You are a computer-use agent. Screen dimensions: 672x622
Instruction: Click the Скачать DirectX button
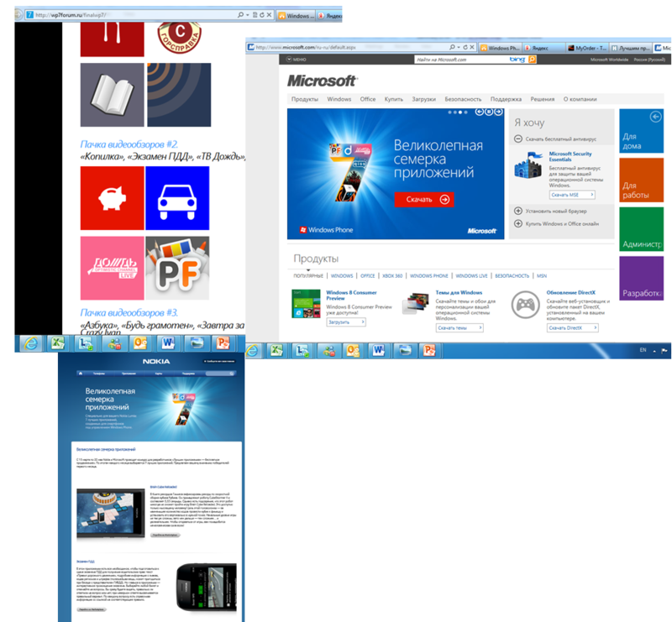573,327
